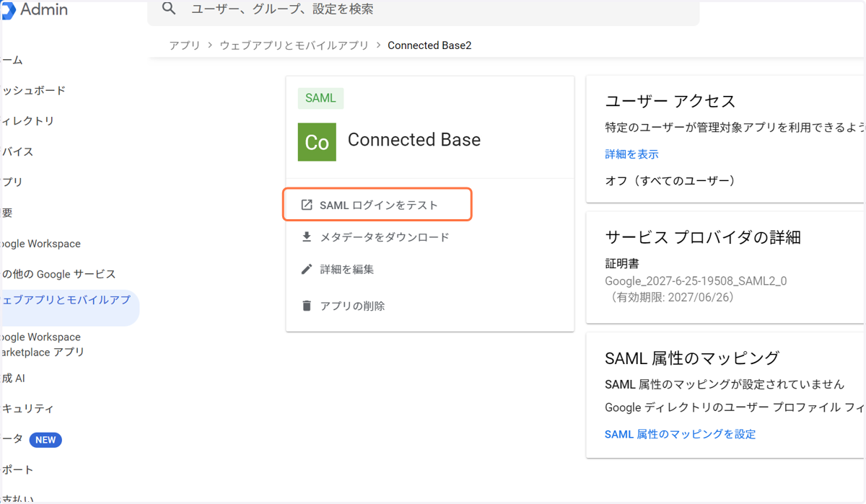
Task: Open ウェブアプリとモバイルアプリ breadcrumb
Action: [294, 45]
